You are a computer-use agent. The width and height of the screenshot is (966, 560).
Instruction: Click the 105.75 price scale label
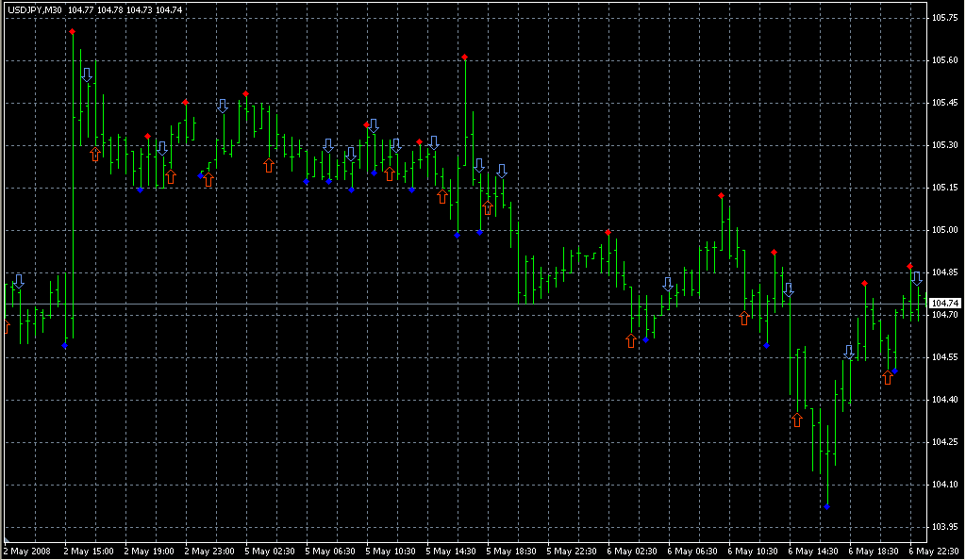[x=944, y=18]
